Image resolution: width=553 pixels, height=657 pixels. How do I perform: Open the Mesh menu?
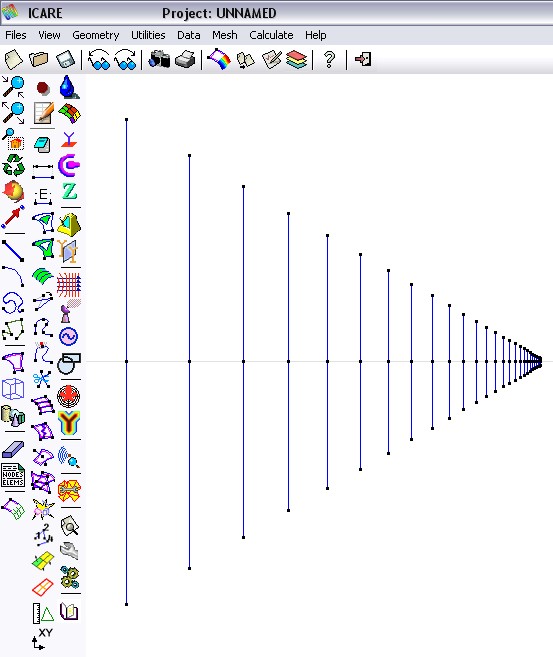[x=225, y=35]
